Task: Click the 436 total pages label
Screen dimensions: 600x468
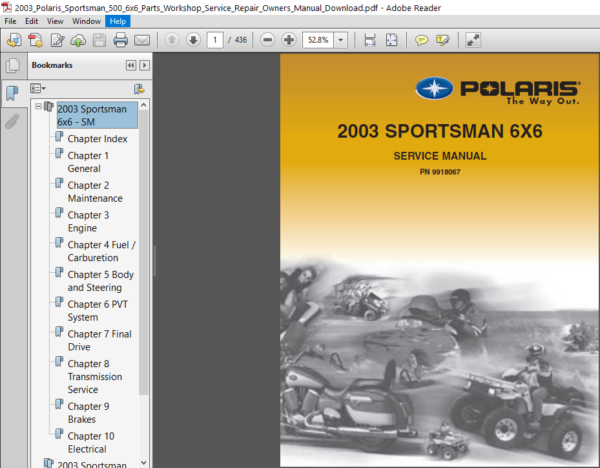Action: coord(241,40)
